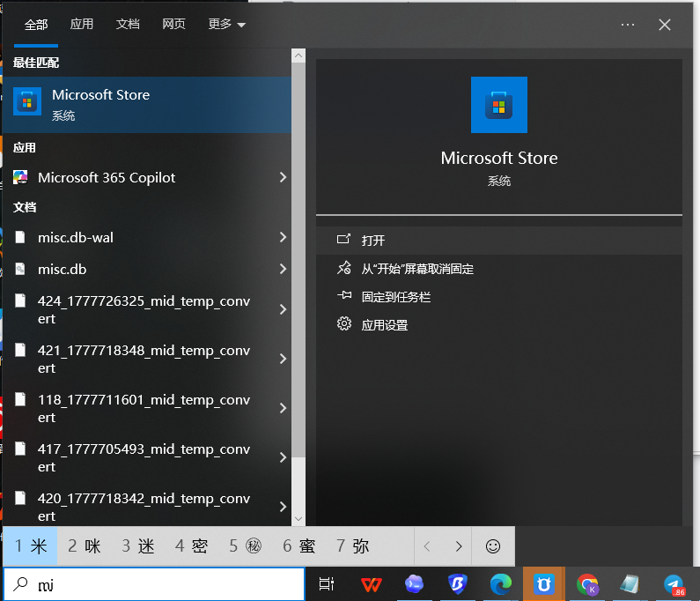Select the Microsoft 365 Copilot app icon
The width and height of the screenshot is (700, 601).
click(20, 177)
